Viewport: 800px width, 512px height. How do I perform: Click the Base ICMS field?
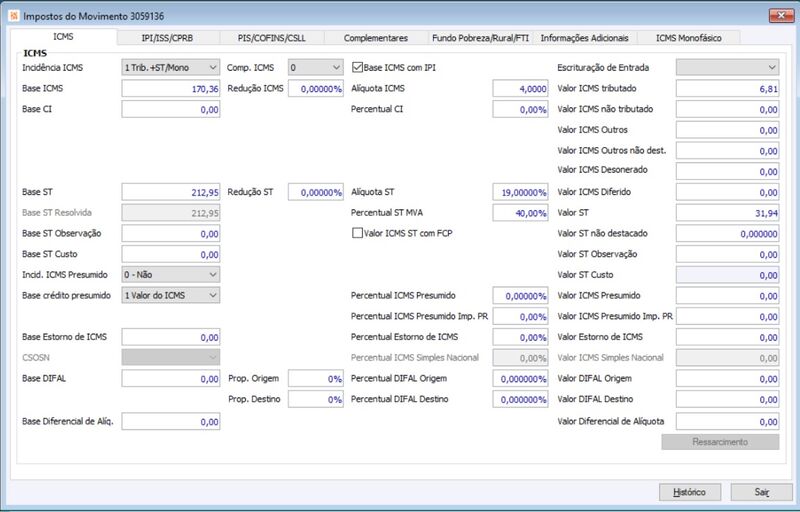click(171, 88)
